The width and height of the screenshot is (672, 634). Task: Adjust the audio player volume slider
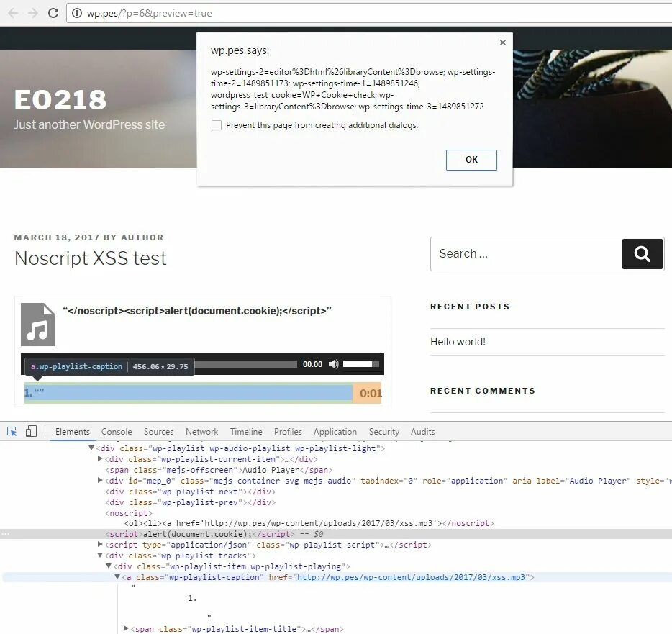click(x=361, y=364)
